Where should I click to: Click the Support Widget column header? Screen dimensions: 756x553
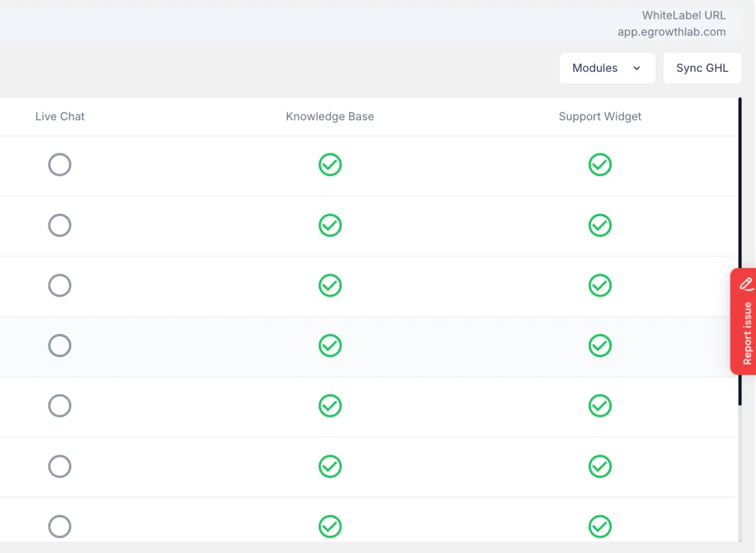coord(600,117)
